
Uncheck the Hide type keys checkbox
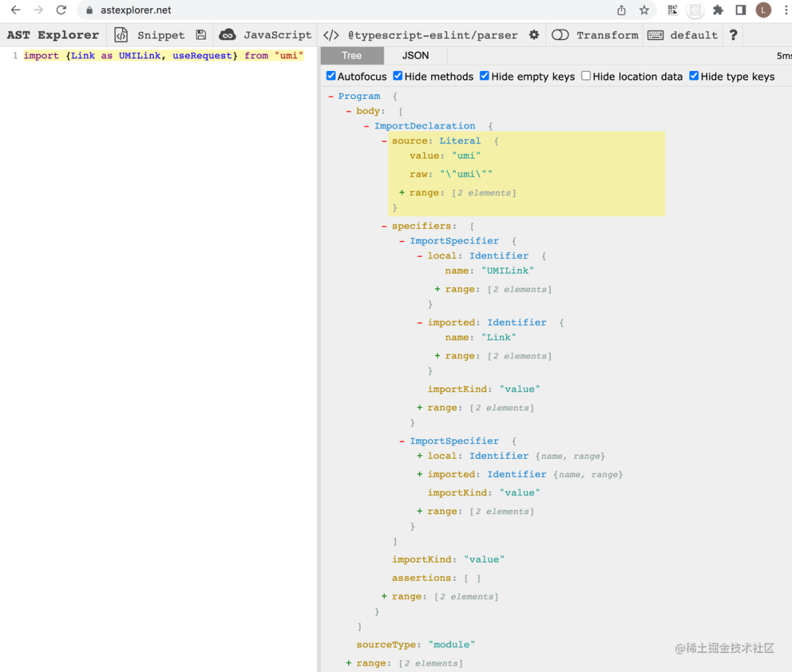pyautogui.click(x=694, y=76)
